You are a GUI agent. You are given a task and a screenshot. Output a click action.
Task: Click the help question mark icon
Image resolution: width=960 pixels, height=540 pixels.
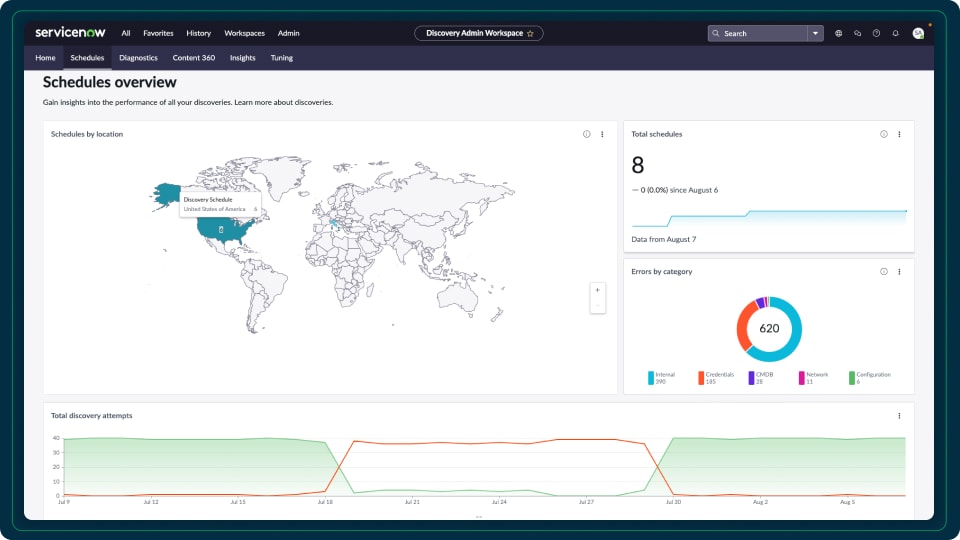[876, 33]
